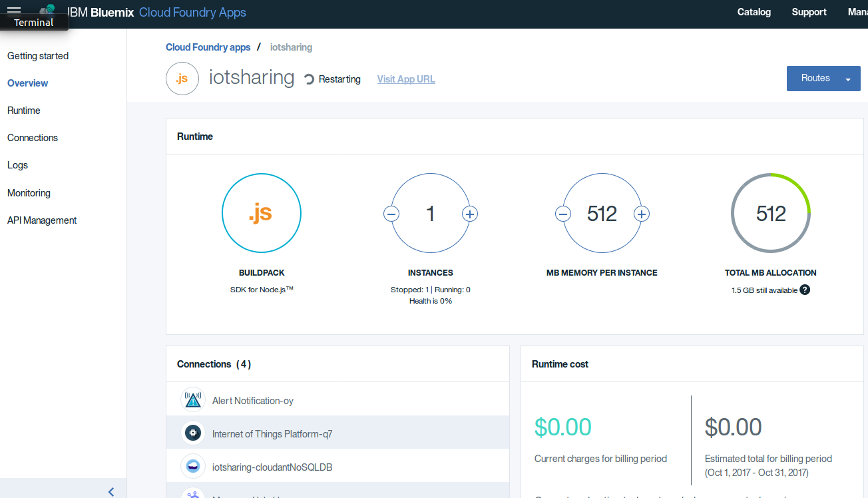The width and height of the screenshot is (868, 498).
Task: Increase instances using the plus control
Action: click(469, 214)
